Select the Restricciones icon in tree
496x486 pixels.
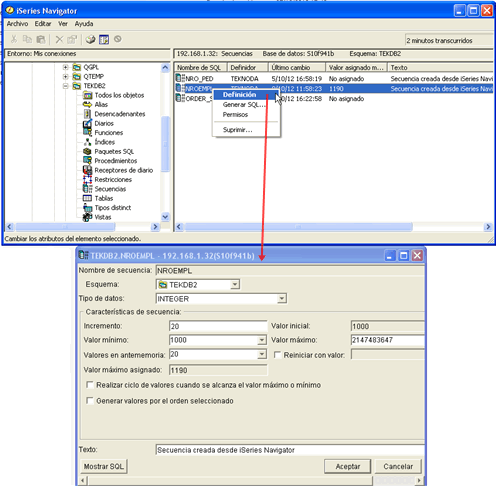(x=87, y=179)
